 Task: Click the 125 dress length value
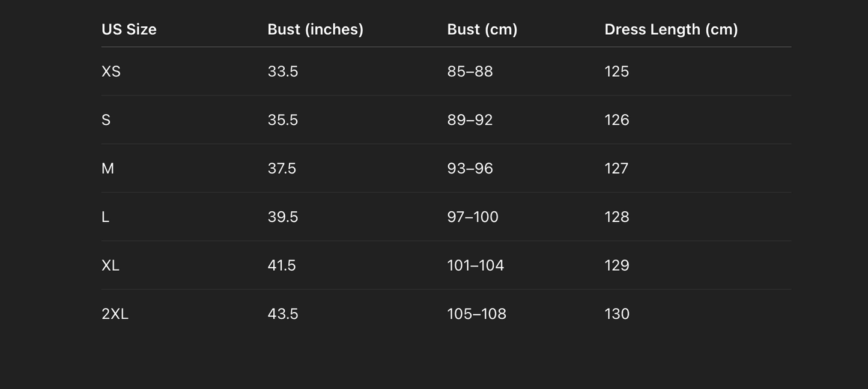coord(616,71)
